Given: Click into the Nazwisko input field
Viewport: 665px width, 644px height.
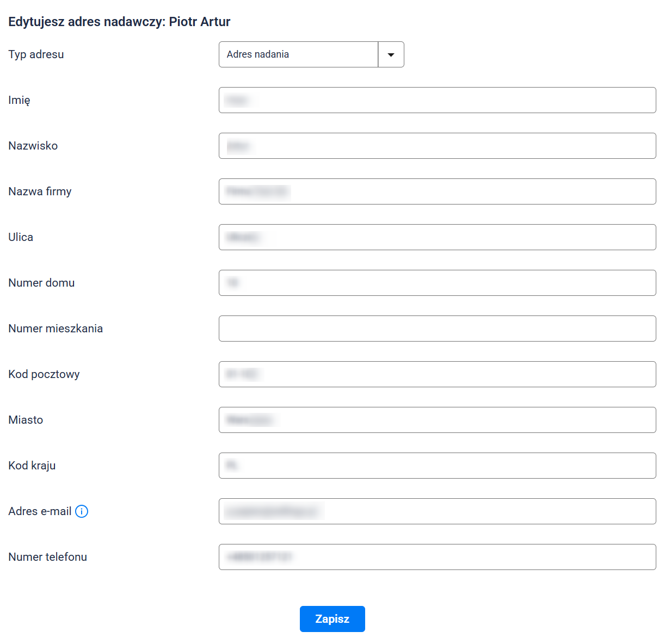Looking at the screenshot, I should click(437, 146).
